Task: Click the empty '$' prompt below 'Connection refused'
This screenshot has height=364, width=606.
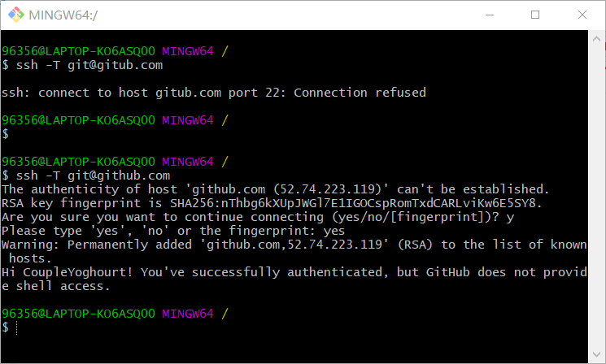Action: [5, 134]
